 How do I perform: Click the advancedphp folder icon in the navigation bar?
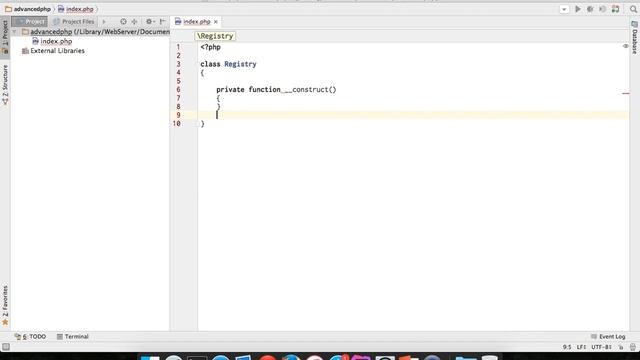click(8, 9)
